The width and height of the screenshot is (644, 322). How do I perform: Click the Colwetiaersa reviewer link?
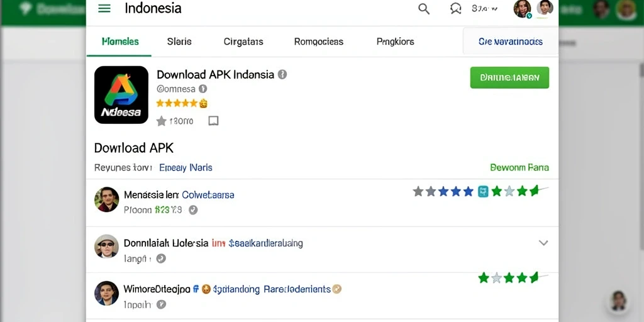tap(208, 195)
